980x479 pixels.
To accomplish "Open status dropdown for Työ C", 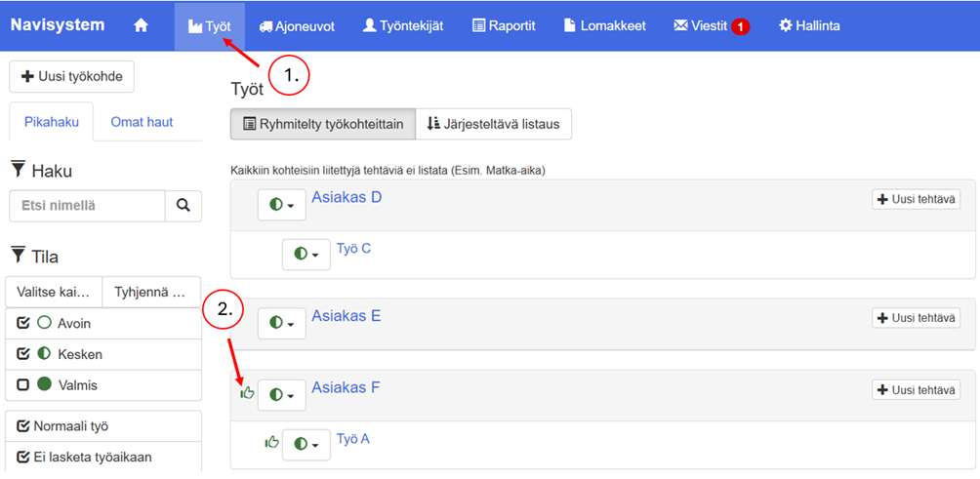I will click(x=306, y=255).
